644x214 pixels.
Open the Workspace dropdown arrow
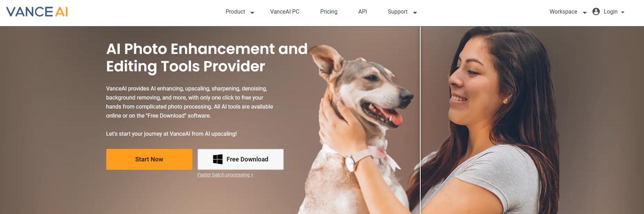[x=584, y=13]
